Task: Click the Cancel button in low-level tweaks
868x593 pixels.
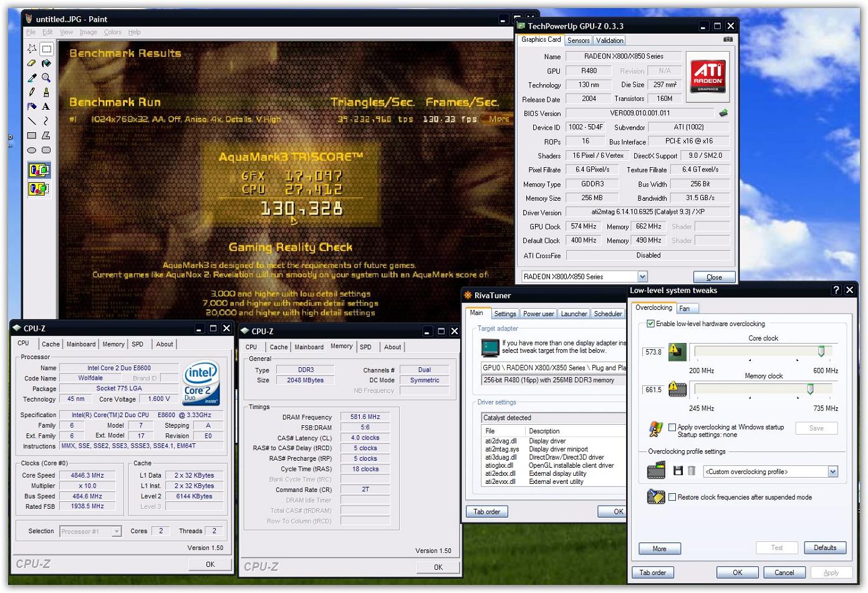Action: point(784,572)
